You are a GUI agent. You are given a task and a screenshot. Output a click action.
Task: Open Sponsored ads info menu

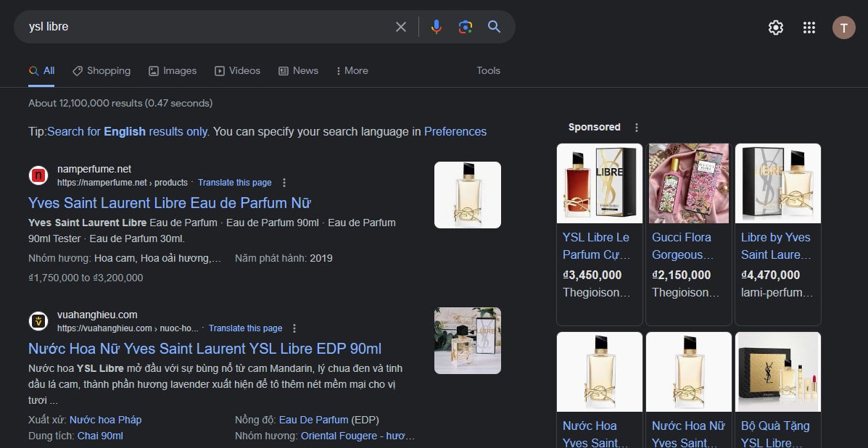coord(636,128)
